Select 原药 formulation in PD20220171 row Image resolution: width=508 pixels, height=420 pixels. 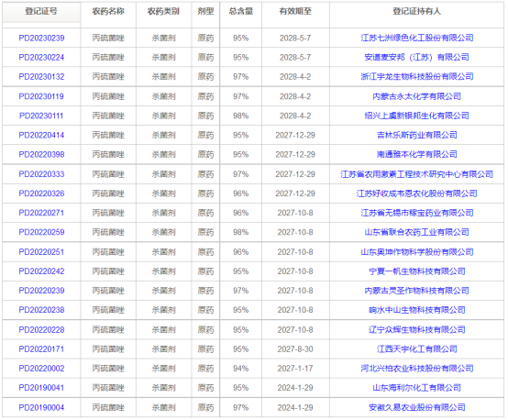click(205, 349)
